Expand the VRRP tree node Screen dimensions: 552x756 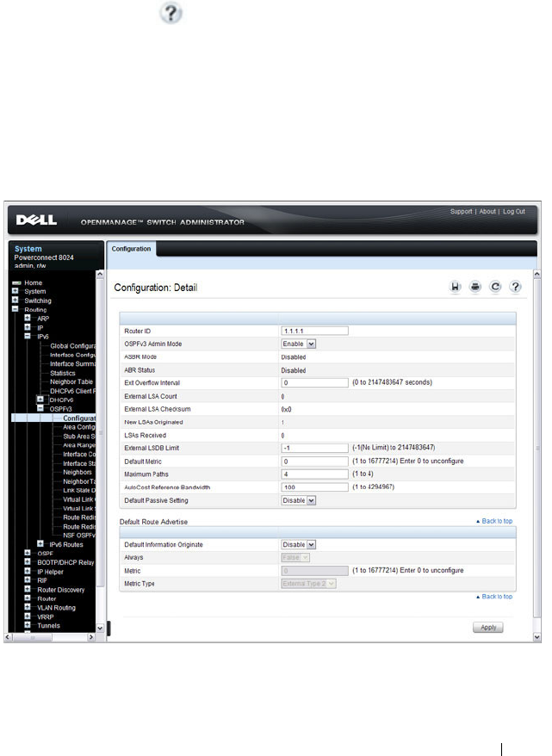(x=28, y=617)
